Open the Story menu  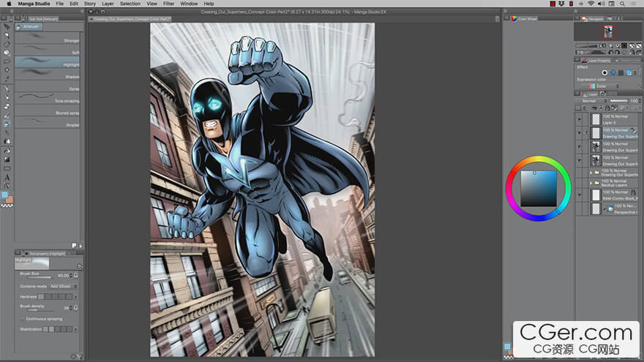[x=90, y=4]
